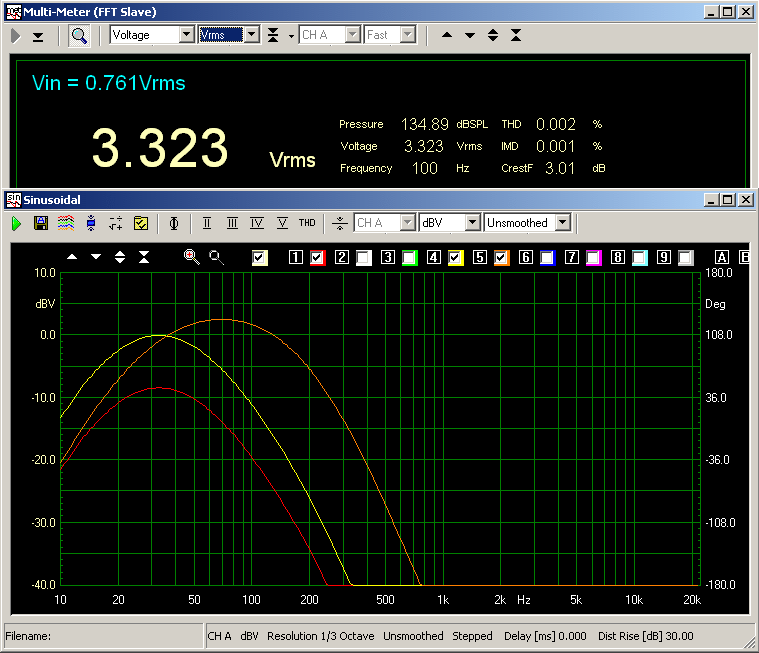Start the sinusoidal measurement with green play button
Viewport: 759px width, 653px height.
click(17, 223)
